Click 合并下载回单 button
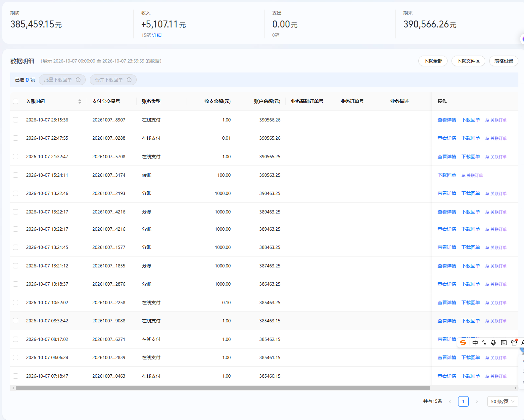Image resolution: width=524 pixels, height=420 pixels. point(113,80)
